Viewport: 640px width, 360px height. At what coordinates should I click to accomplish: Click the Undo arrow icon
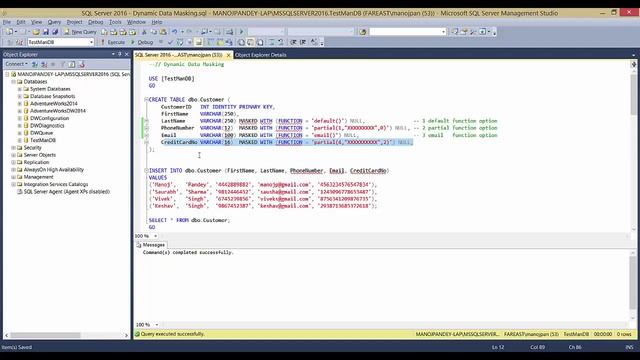click(175, 31)
